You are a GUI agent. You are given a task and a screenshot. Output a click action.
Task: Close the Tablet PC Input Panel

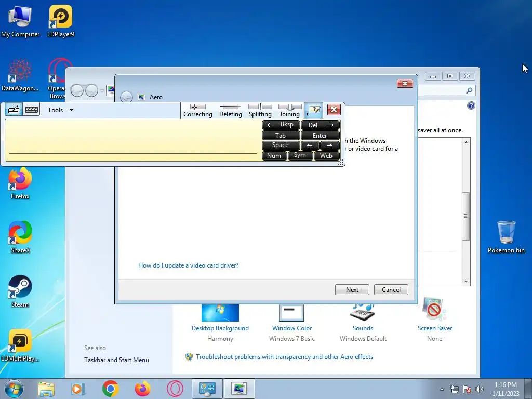point(334,110)
